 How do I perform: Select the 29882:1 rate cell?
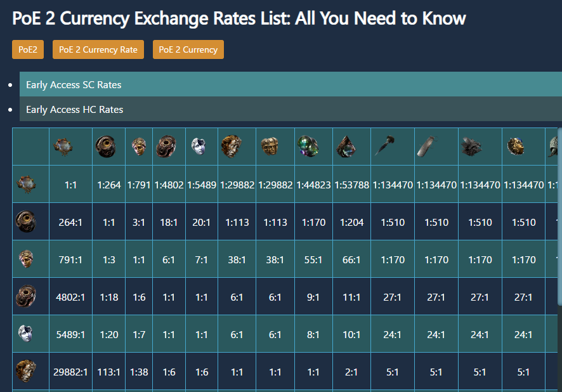tap(70, 372)
